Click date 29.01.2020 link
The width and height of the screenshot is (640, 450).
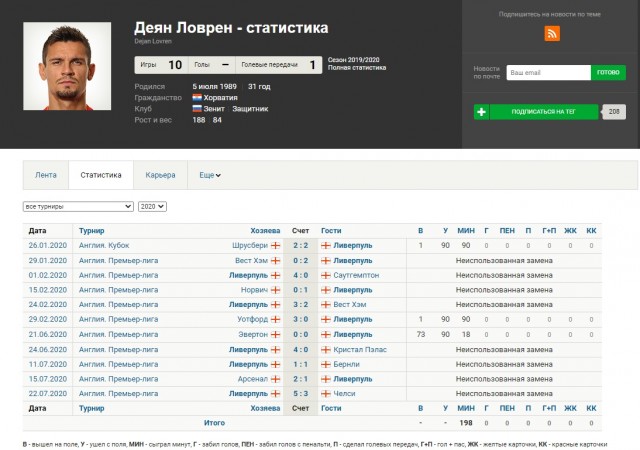[48, 261]
